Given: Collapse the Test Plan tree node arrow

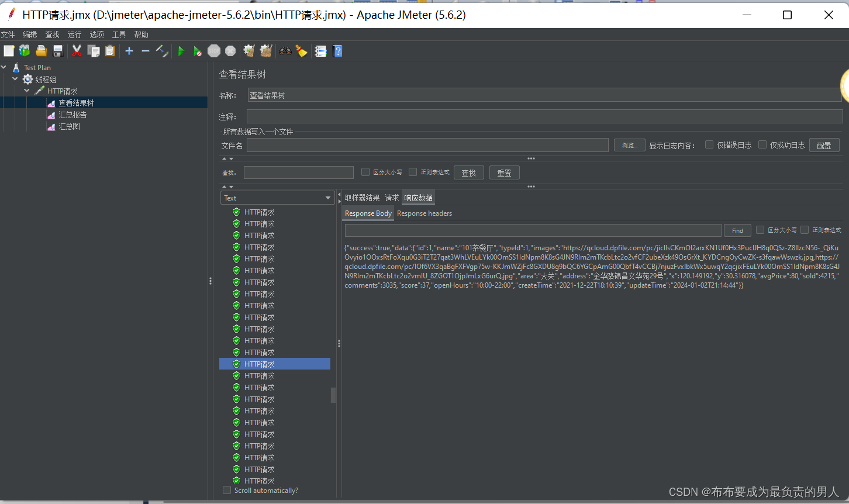Looking at the screenshot, I should pos(4,68).
